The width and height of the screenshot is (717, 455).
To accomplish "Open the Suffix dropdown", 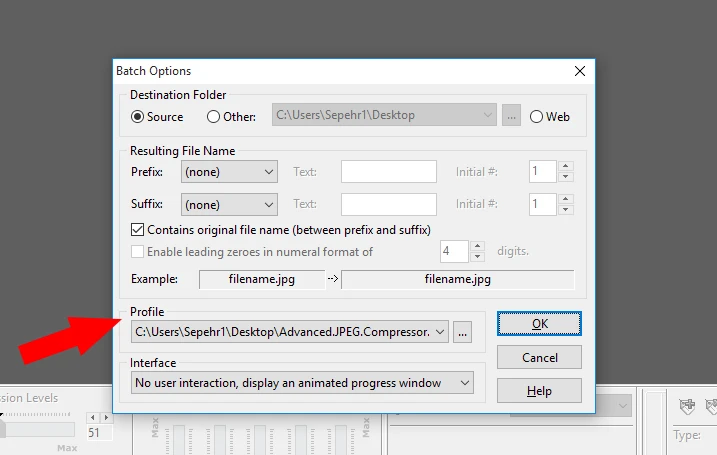I will pos(229,204).
